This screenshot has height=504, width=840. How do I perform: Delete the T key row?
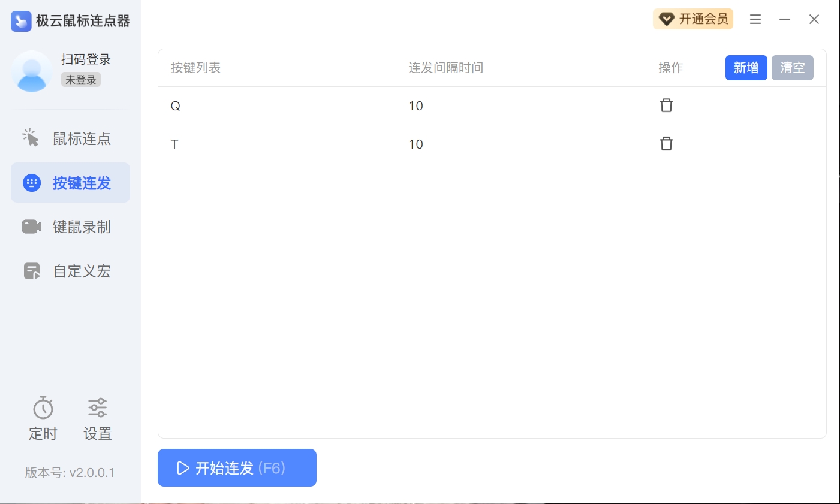(x=666, y=144)
